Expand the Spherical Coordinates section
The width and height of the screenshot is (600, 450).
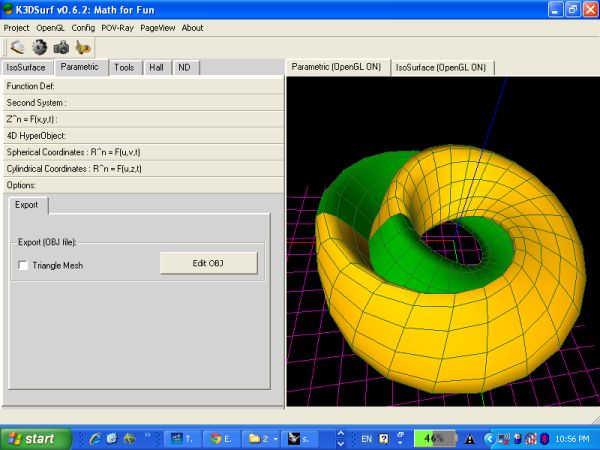[143, 152]
